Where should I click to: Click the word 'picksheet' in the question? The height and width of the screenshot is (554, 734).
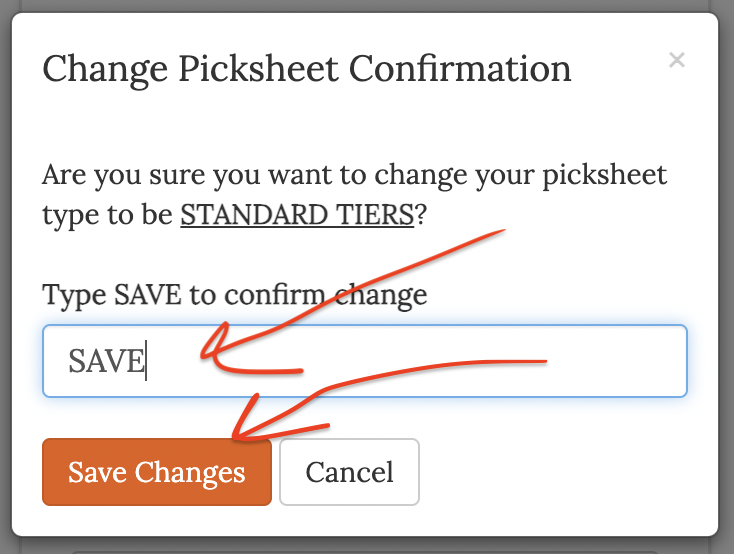pyautogui.click(x=605, y=176)
